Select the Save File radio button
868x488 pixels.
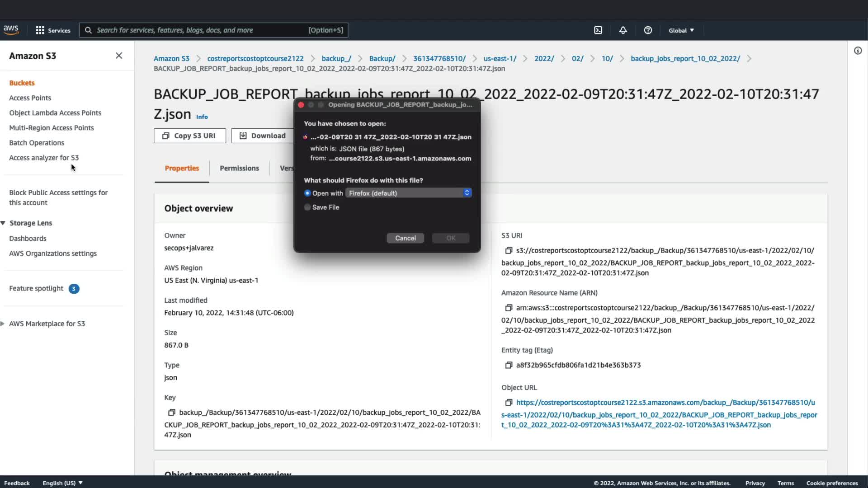(x=307, y=207)
